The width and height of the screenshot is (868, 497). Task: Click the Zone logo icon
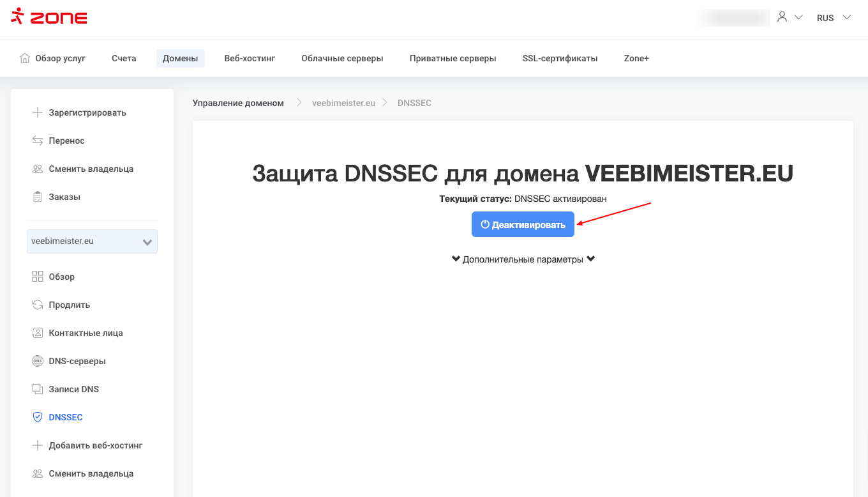pyautogui.click(x=17, y=17)
